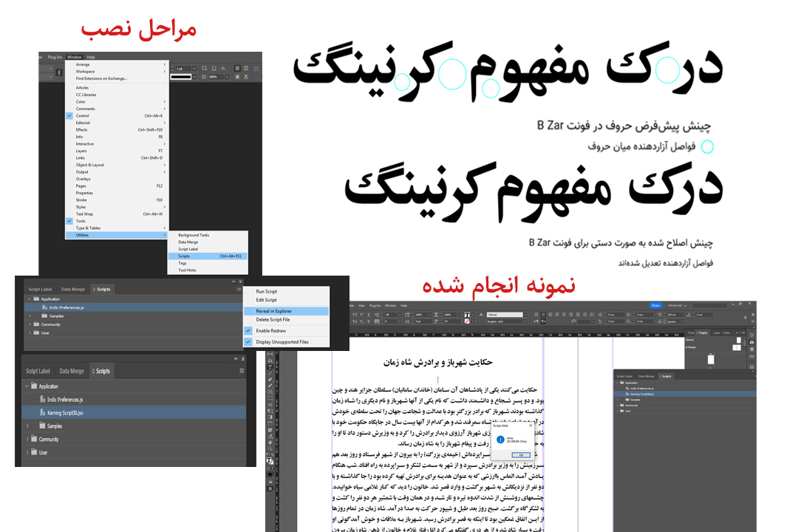
Task: Collapse the Application folder in the Scripts panel
Action: pyautogui.click(x=27, y=386)
